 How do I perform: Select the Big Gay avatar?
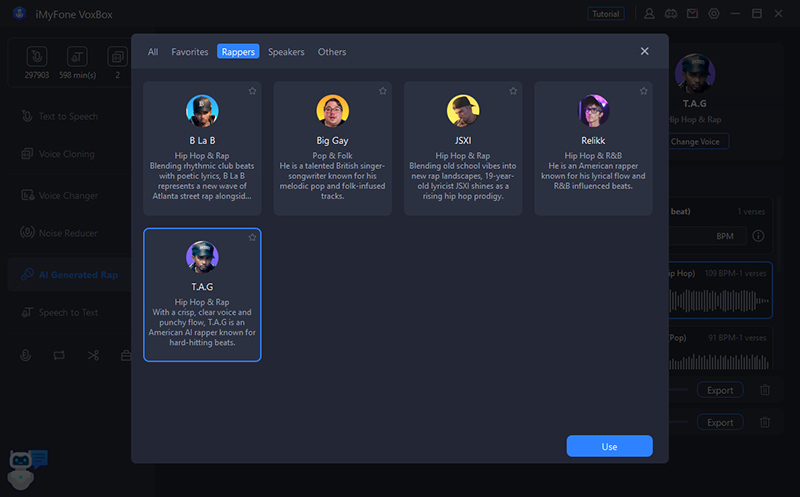tap(333, 110)
